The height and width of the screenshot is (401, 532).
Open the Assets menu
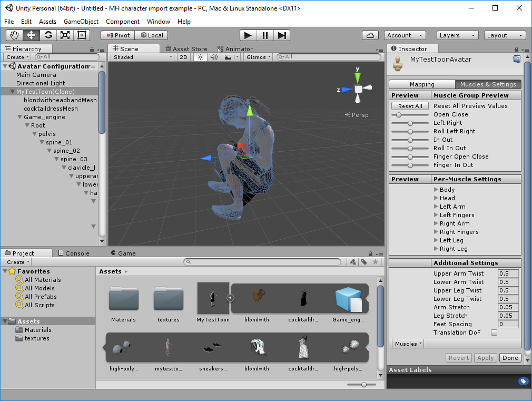[47, 22]
